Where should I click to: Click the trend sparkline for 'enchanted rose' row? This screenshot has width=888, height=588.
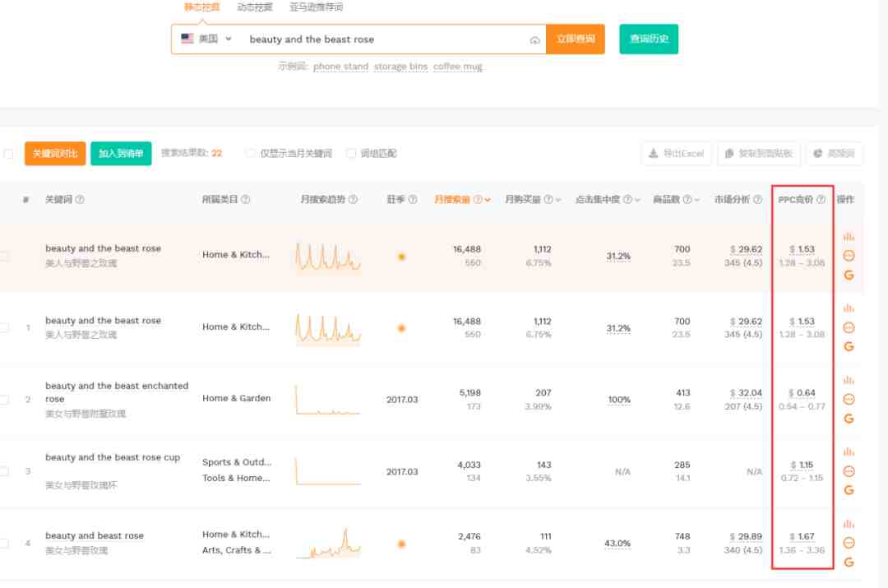328,400
